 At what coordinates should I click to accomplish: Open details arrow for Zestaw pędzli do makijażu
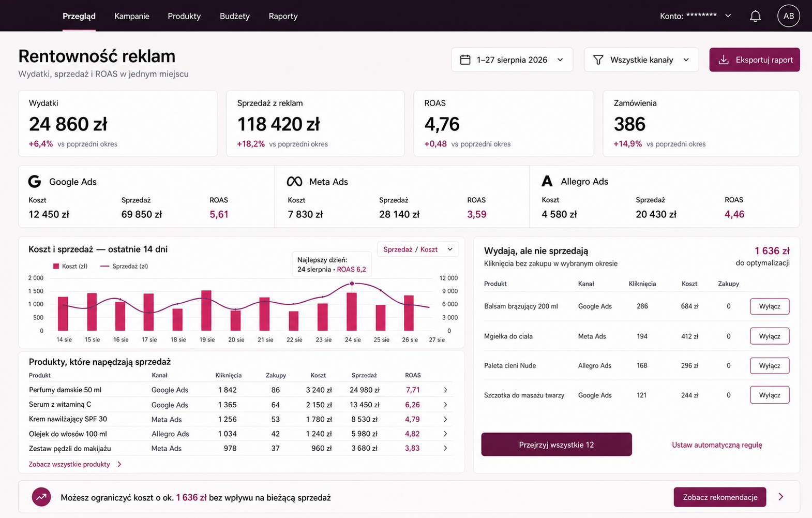(x=445, y=448)
